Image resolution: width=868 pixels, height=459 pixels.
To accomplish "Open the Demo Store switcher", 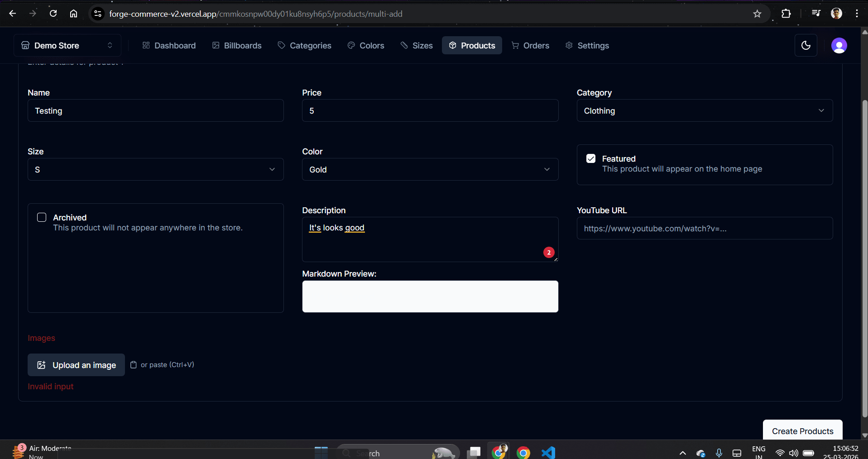I will coord(67,45).
